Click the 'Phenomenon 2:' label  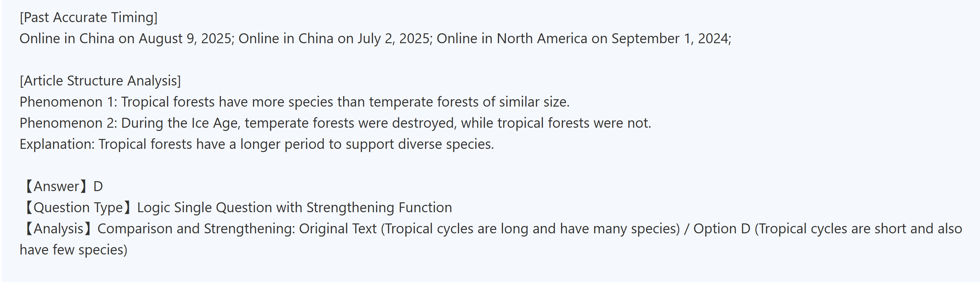point(69,124)
